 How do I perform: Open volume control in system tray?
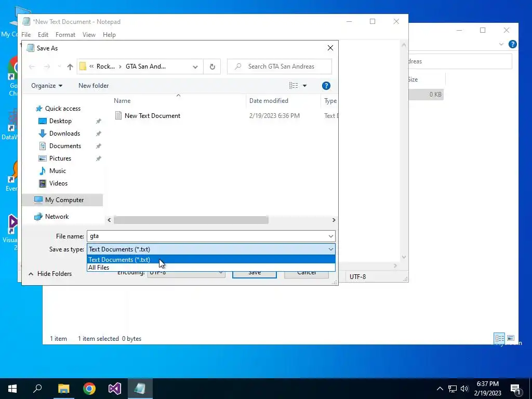[464, 389]
